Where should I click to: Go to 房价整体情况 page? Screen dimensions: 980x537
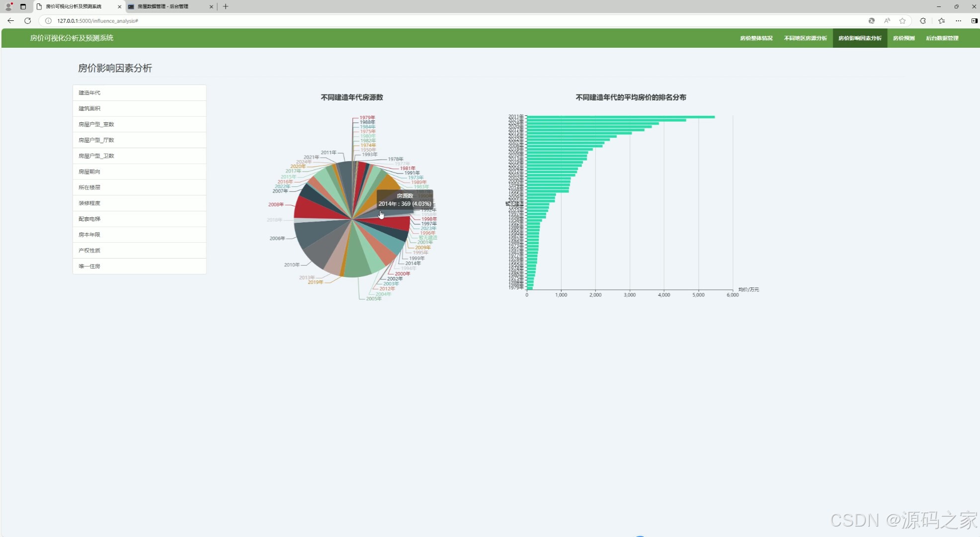click(756, 38)
